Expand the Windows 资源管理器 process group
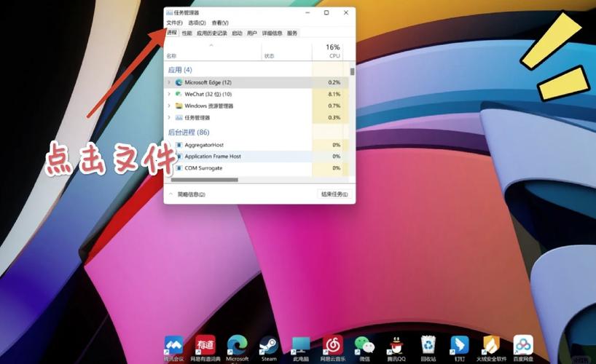The width and height of the screenshot is (596, 364). pos(169,106)
